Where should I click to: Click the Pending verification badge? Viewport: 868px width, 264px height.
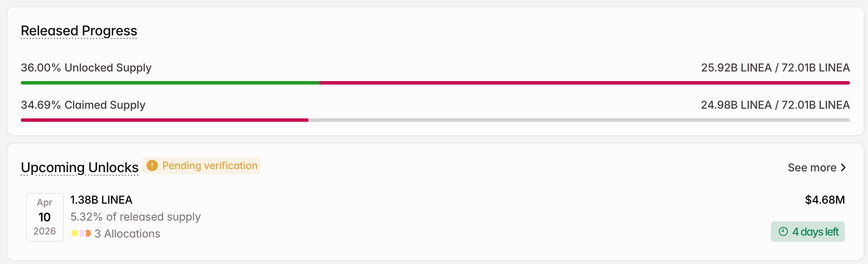[x=202, y=166]
